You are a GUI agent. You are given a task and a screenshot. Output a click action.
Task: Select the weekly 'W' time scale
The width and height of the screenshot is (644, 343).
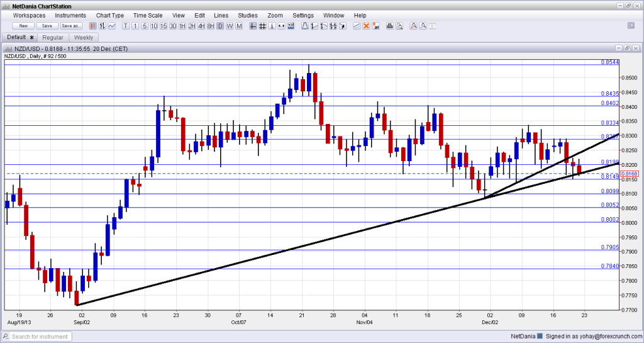230,26
